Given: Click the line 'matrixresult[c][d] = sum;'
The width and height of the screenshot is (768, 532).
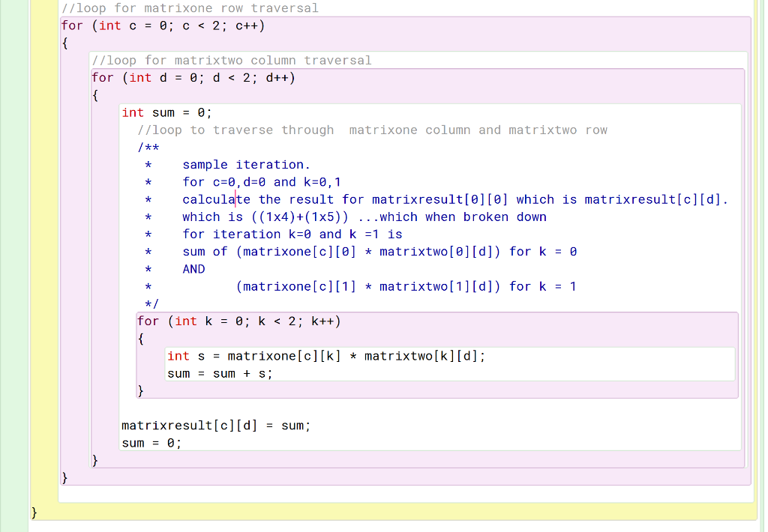Looking at the screenshot, I should pyautogui.click(x=216, y=425).
